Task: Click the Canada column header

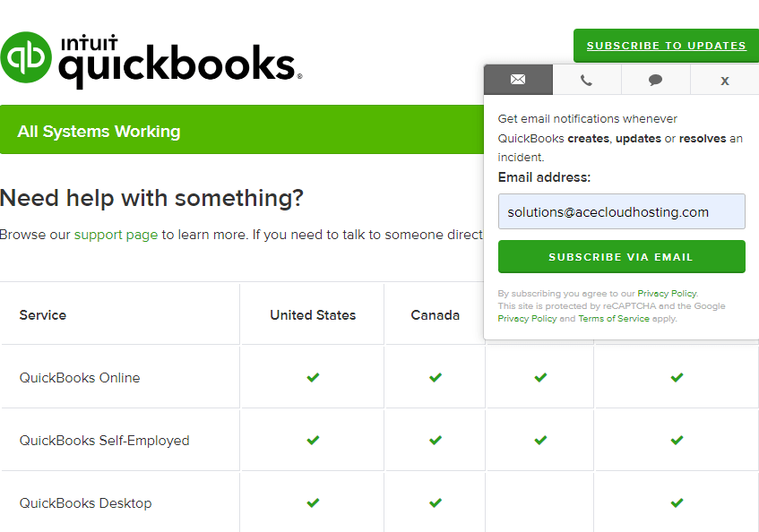Action: pos(436,315)
